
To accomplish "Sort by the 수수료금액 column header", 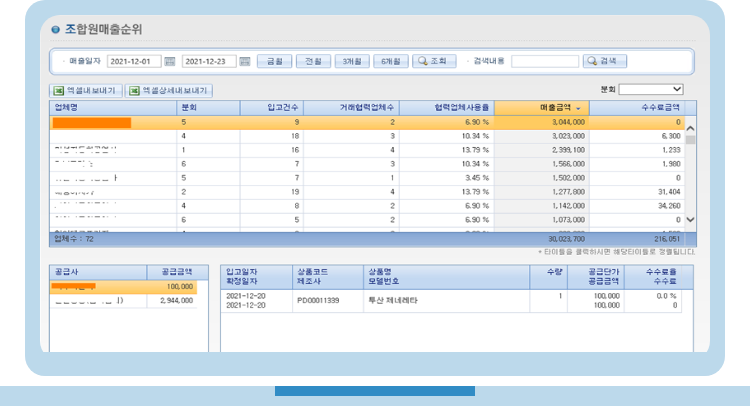I will (637, 108).
